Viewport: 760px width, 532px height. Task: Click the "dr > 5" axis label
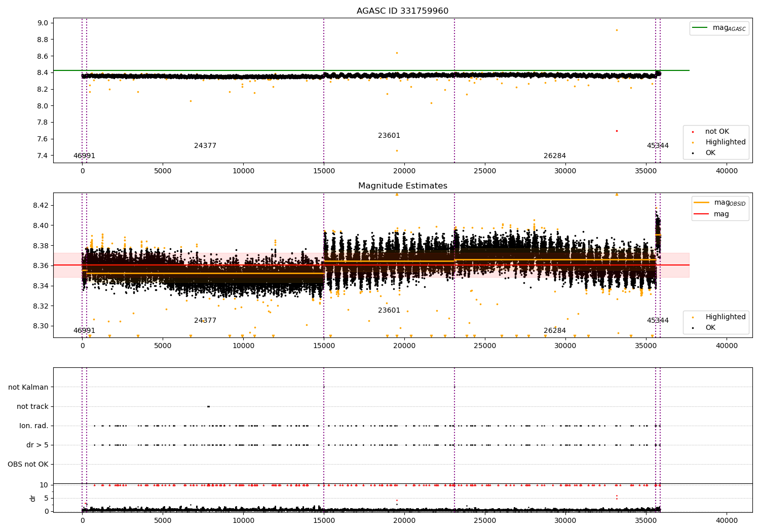(x=37, y=445)
